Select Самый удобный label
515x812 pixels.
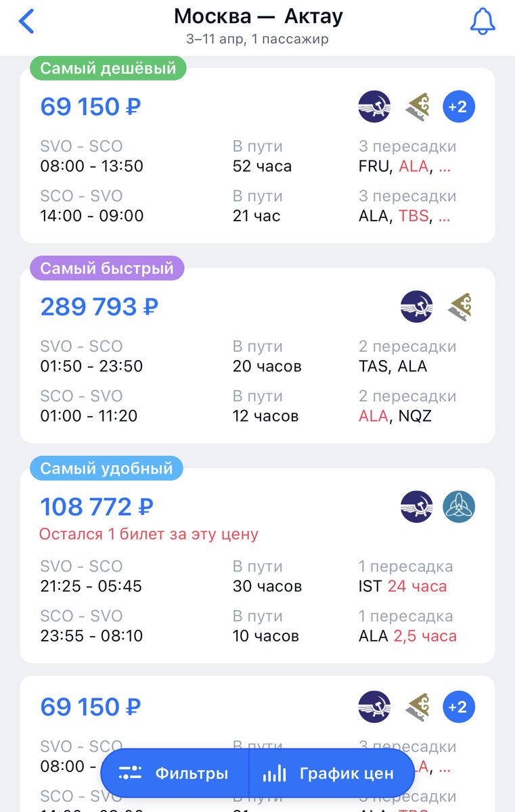106,469
